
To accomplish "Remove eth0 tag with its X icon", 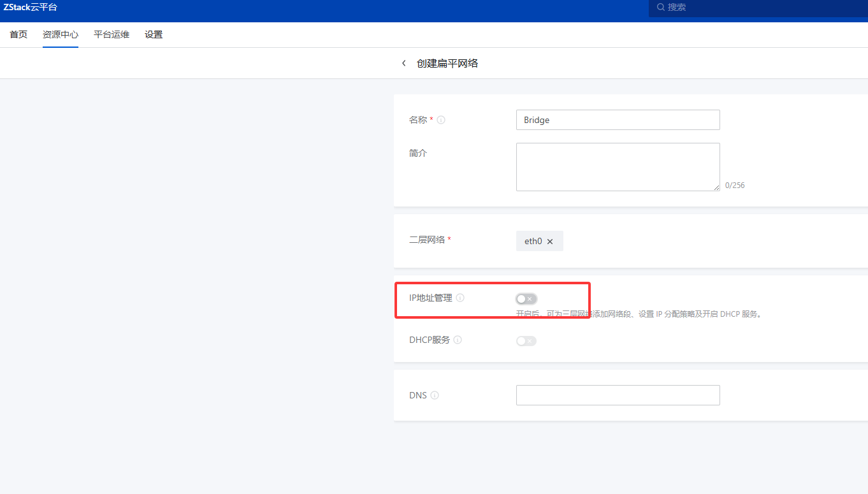I will pos(550,242).
